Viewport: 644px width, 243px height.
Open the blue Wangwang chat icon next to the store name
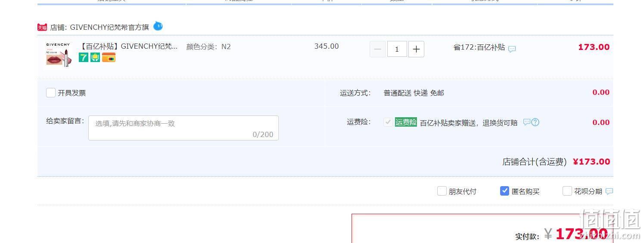click(158, 26)
